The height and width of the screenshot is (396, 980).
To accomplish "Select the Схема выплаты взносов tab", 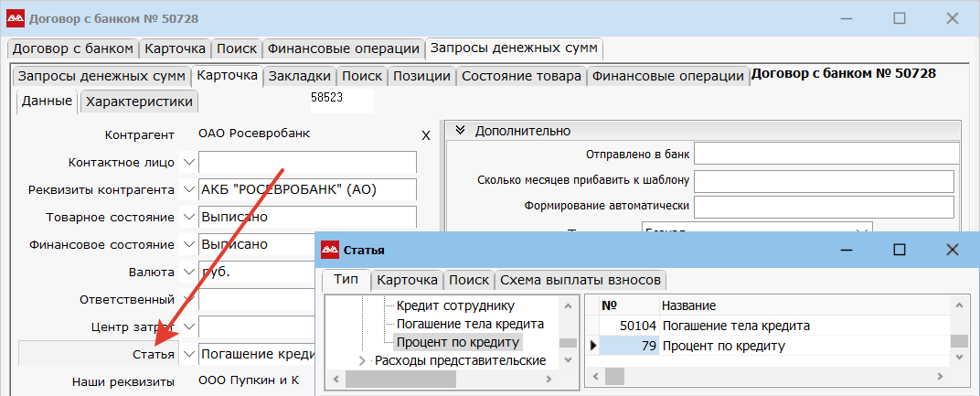I will tap(581, 280).
